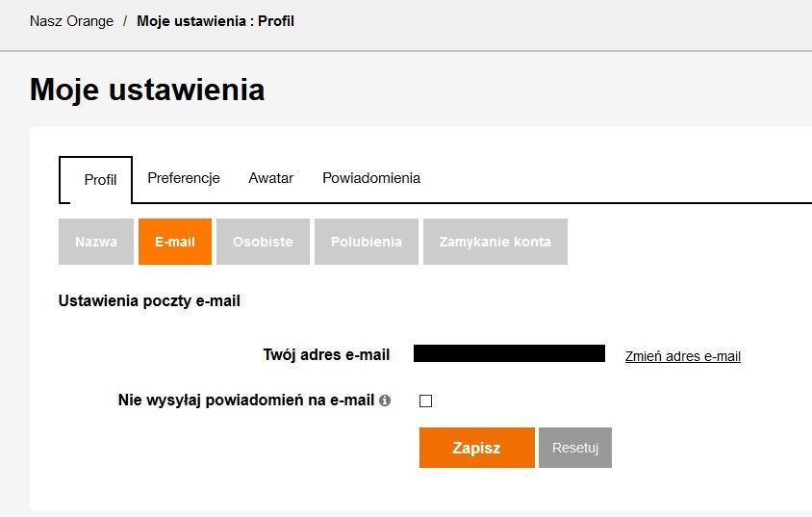Navigate to Nasz Orange breadcrumb
Screen dimensions: 812x517
(x=71, y=20)
